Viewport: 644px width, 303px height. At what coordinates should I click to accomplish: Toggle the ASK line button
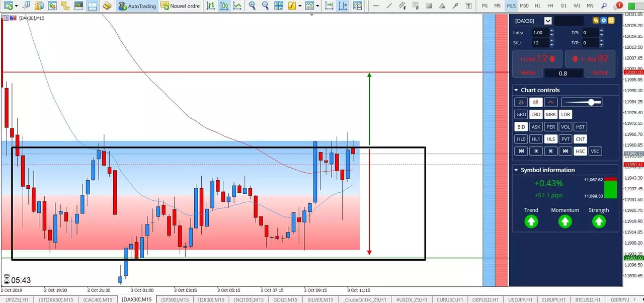click(536, 127)
